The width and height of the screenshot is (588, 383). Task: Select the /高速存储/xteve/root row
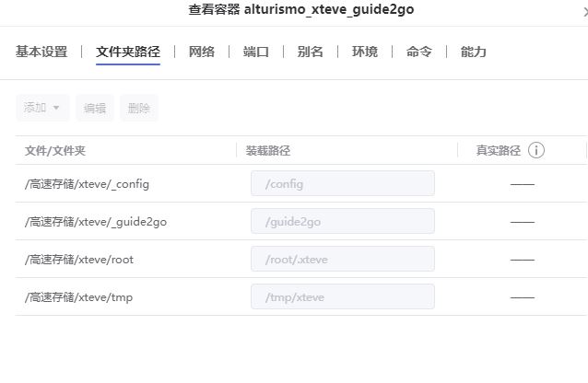click(79, 259)
